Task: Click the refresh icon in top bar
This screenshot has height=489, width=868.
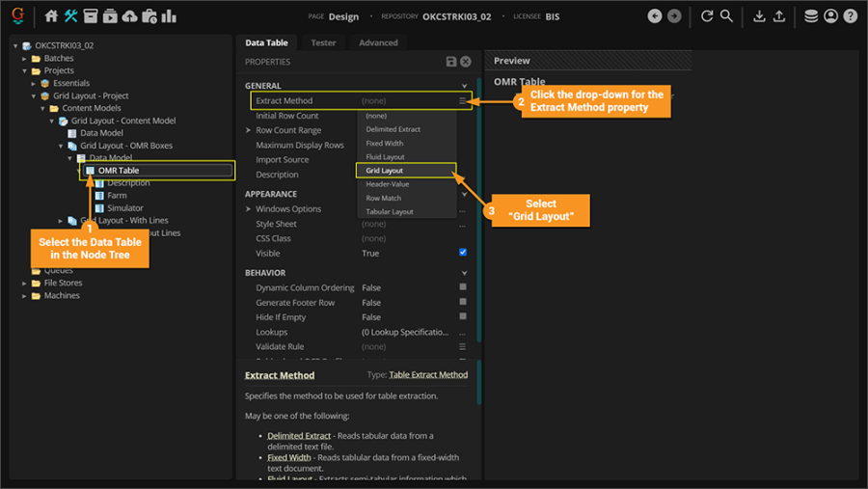Action: [707, 16]
